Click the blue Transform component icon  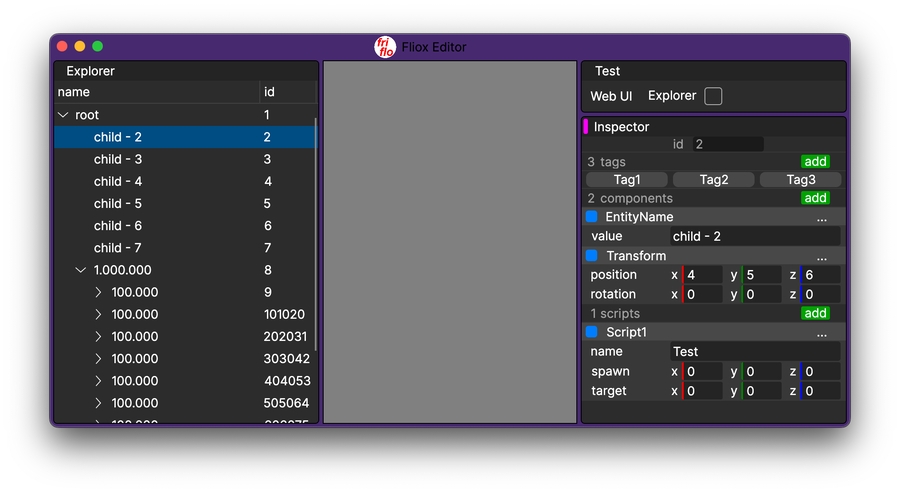[591, 256]
